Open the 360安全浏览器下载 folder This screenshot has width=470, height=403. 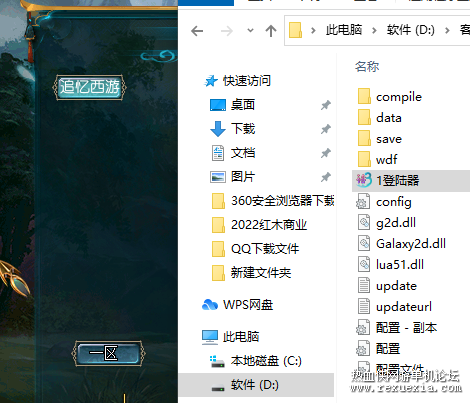[x=283, y=201]
